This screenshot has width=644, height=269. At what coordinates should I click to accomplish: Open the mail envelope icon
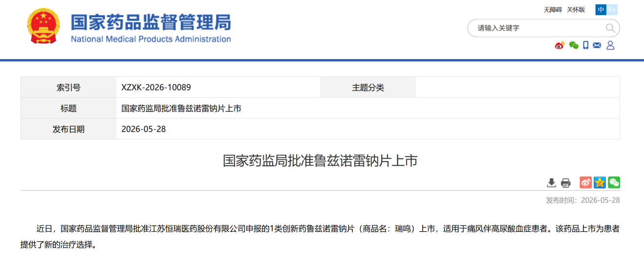597,45
